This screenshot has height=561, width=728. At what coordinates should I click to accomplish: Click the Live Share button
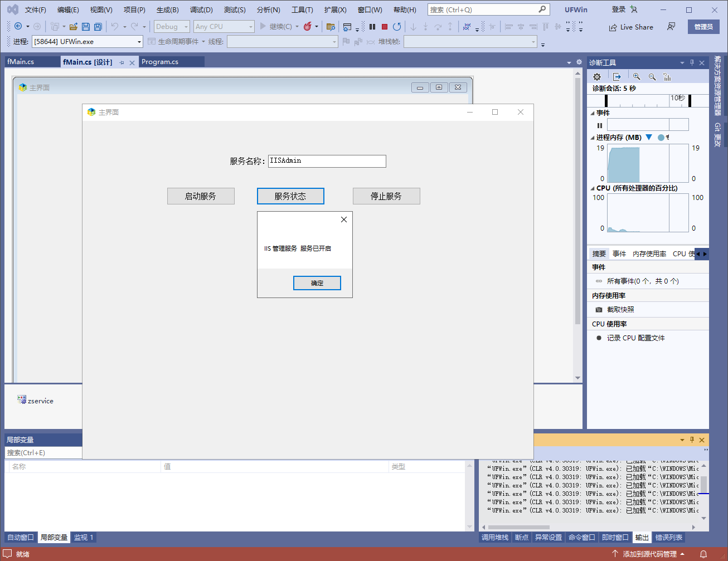pos(631,27)
